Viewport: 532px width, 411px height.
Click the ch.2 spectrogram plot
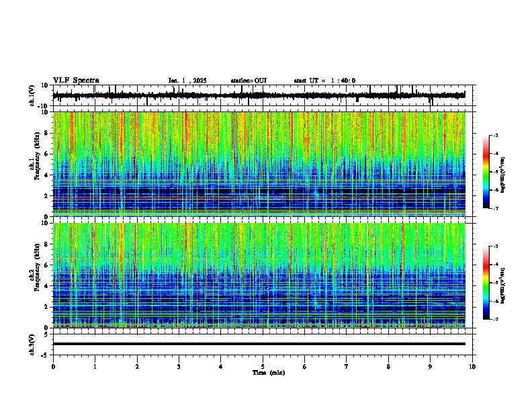click(259, 275)
